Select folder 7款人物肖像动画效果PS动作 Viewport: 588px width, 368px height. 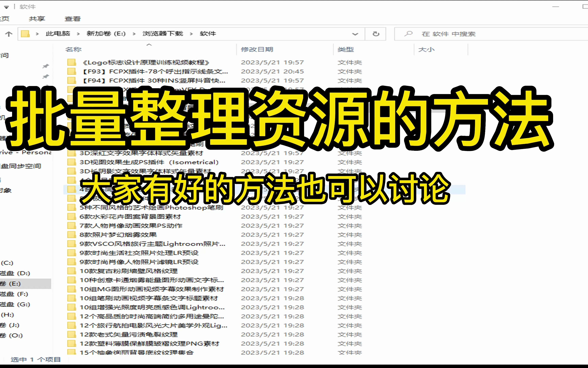point(131,226)
